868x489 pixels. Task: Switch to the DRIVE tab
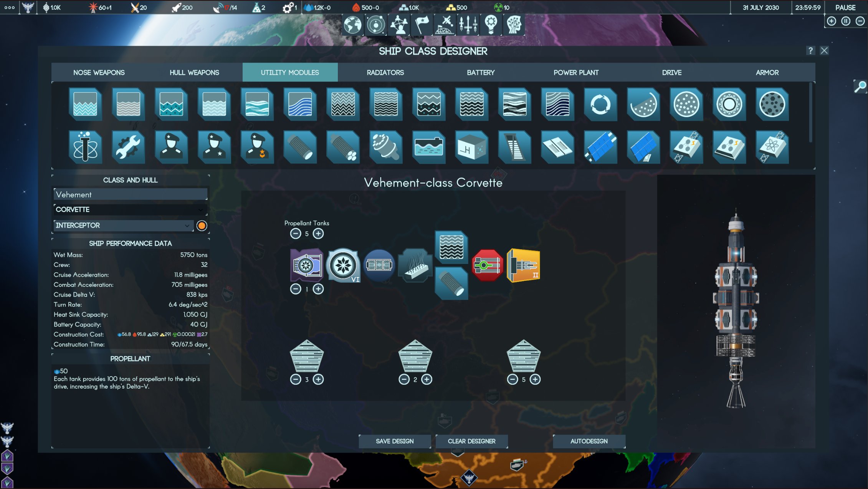coord(672,72)
